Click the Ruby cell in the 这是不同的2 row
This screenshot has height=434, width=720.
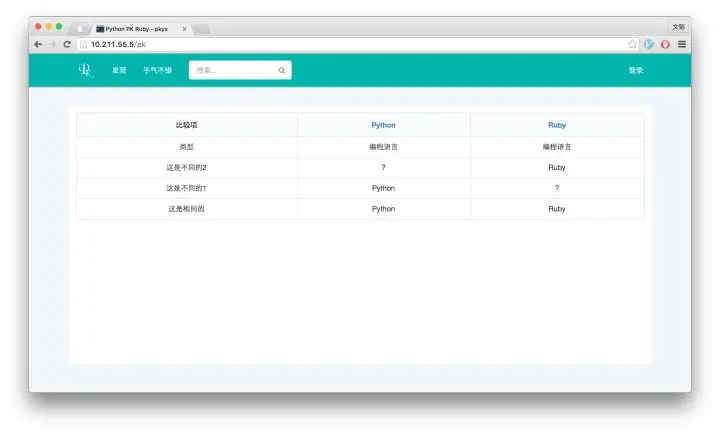coord(557,168)
